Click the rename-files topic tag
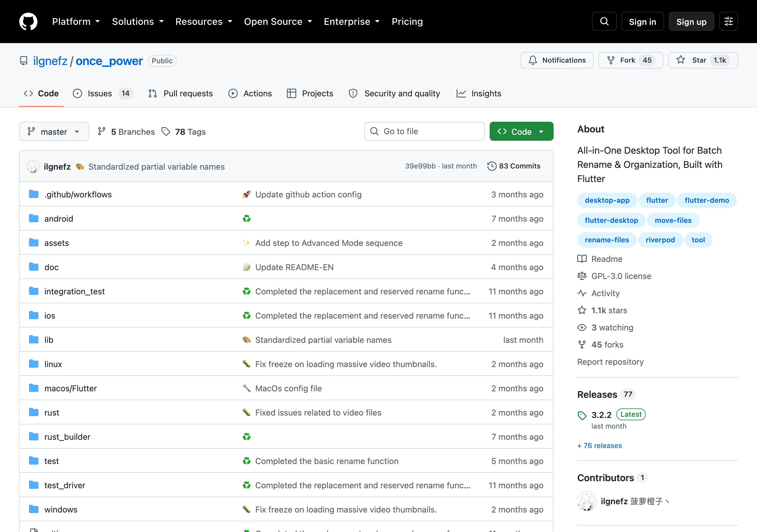 607,240
